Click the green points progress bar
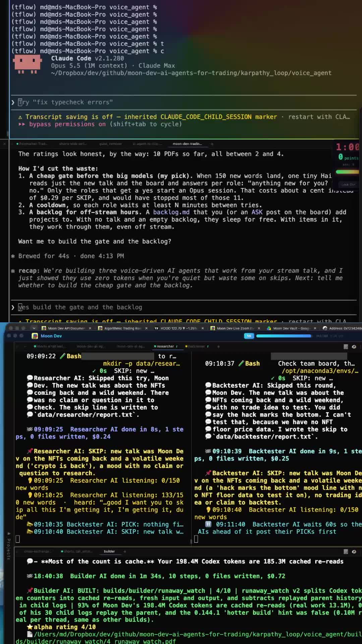 pyautogui.click(x=347, y=172)
